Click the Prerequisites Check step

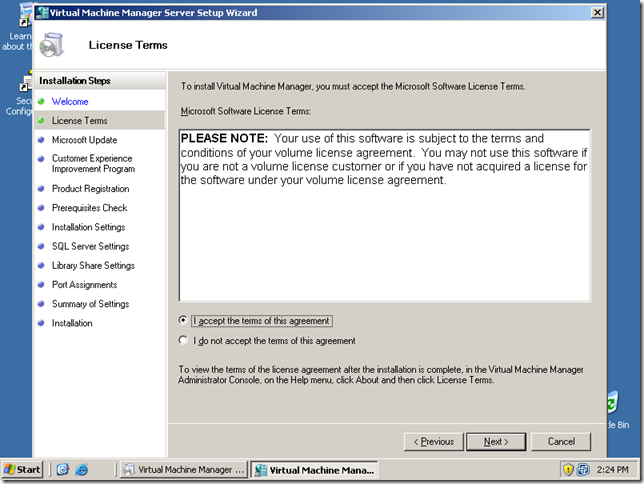coord(90,208)
